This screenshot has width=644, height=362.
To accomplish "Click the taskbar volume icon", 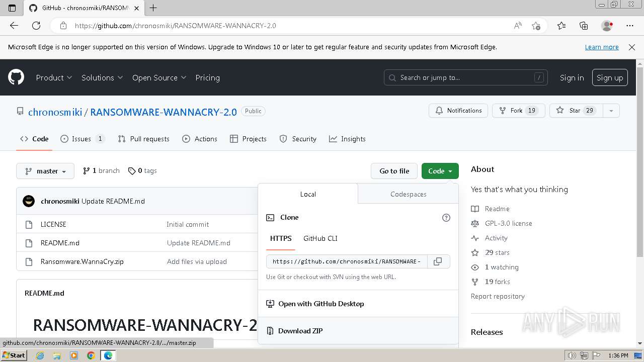I will 572,355.
